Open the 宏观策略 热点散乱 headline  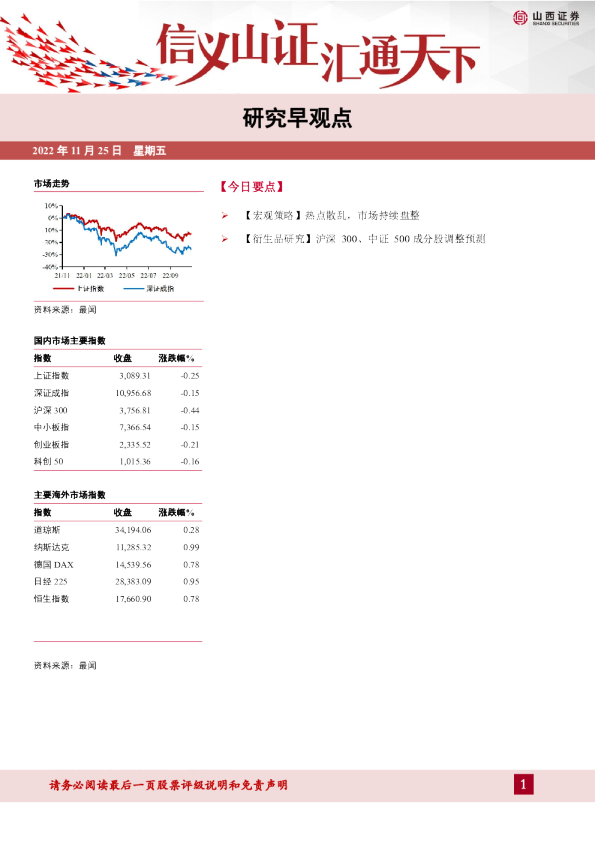coord(330,215)
